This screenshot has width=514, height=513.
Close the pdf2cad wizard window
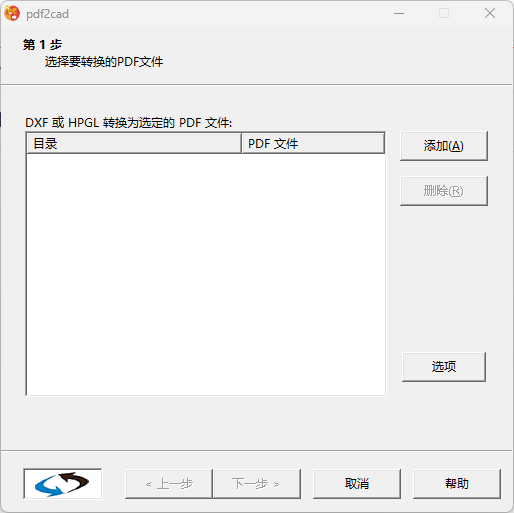click(490, 13)
